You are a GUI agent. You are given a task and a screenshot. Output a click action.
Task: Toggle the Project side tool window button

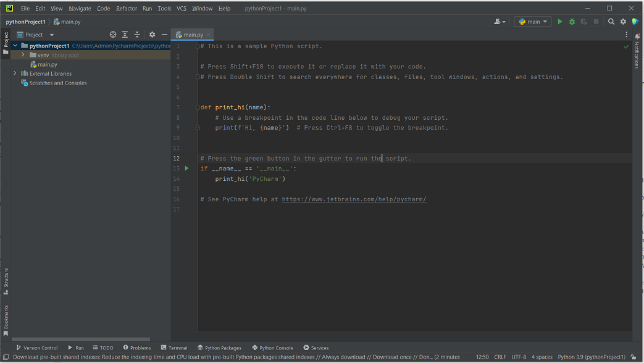(6, 44)
